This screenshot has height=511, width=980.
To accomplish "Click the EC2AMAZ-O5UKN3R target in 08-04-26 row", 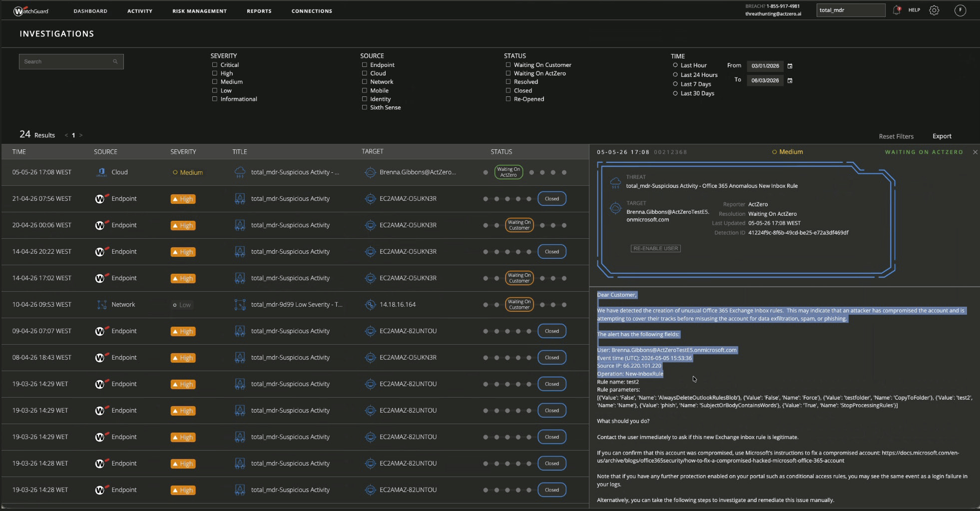I will click(408, 358).
